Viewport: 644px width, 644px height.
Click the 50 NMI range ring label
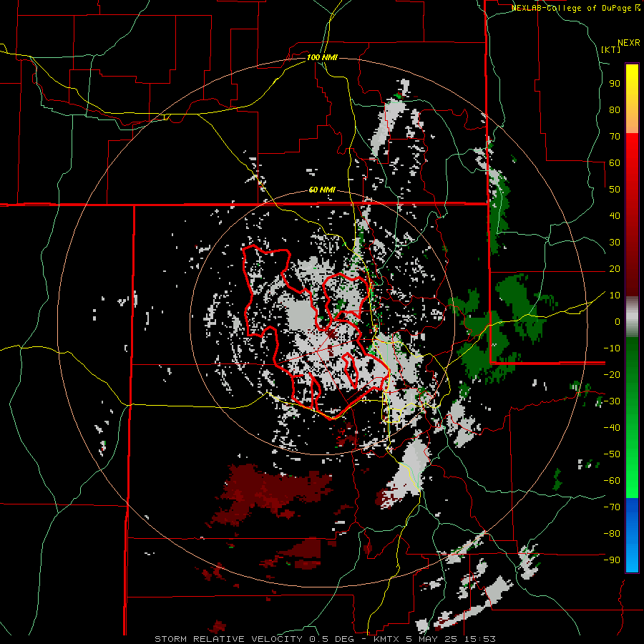[322, 190]
